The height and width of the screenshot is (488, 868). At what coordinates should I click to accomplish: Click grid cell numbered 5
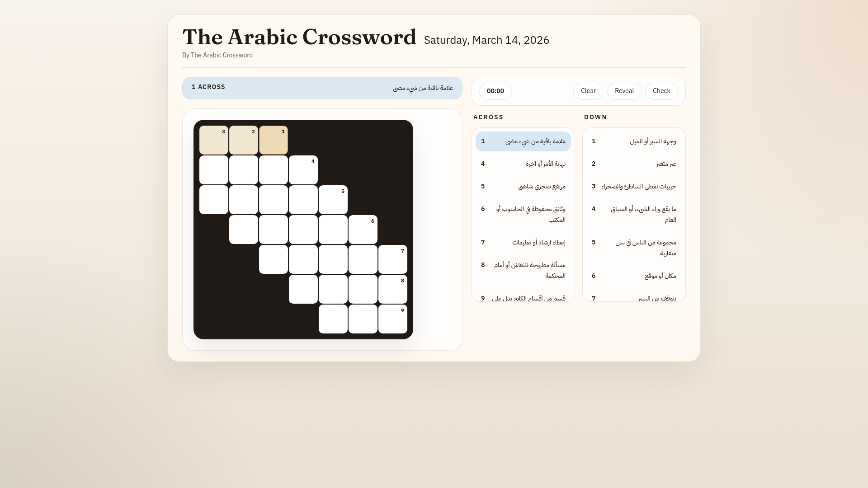point(333,200)
